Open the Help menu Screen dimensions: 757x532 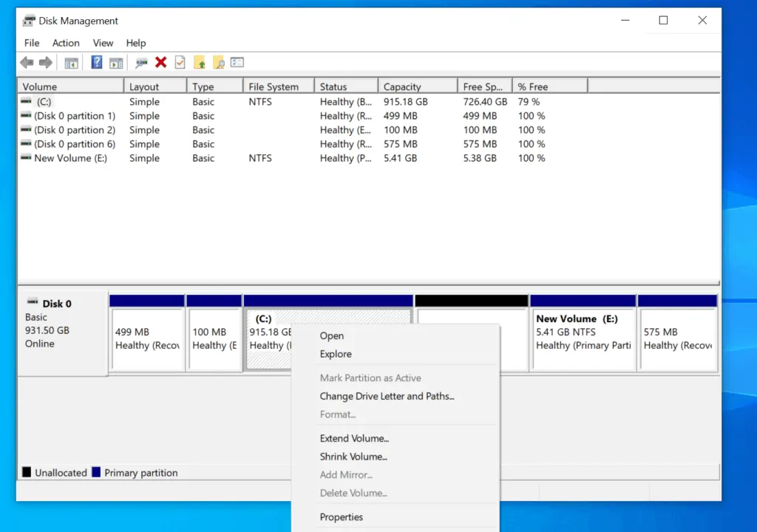point(136,43)
